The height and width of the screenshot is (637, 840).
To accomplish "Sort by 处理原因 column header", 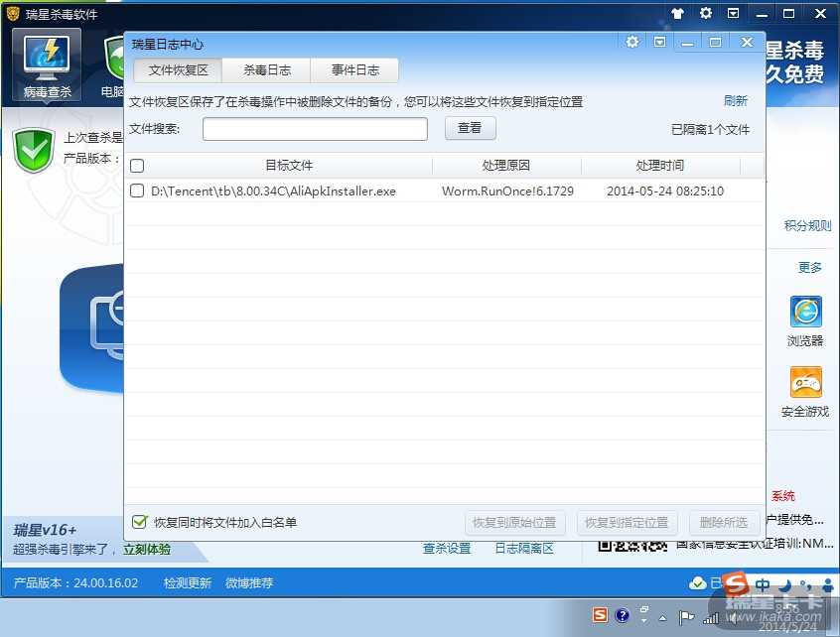I will click(x=506, y=166).
